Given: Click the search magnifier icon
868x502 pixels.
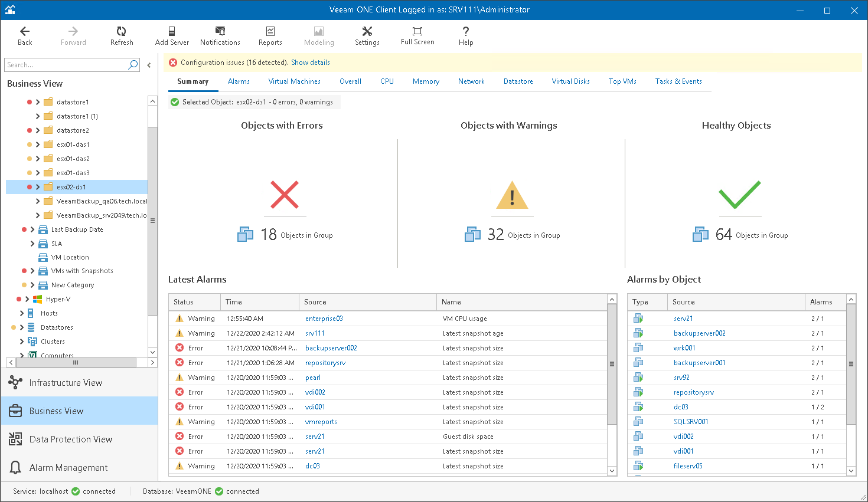Looking at the screenshot, I should tap(133, 65).
